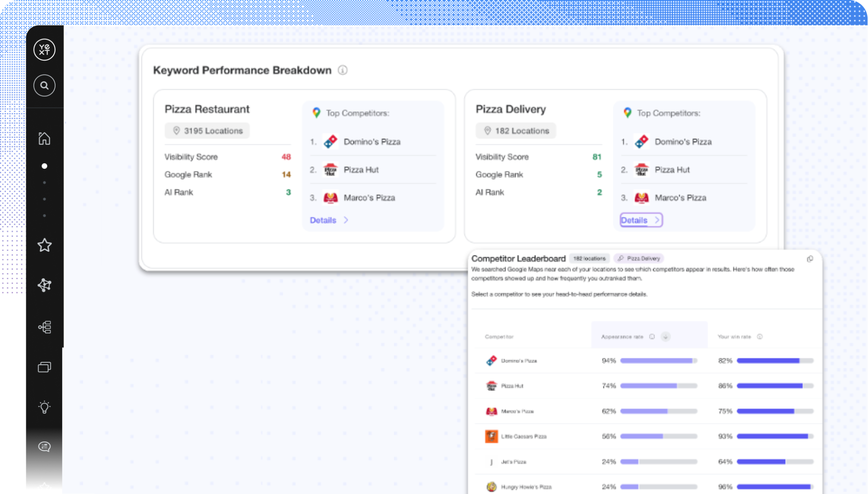Select the Little Caesars Pizza leaderboard row
Image resolution: width=868 pixels, height=494 pixels.
pos(523,436)
